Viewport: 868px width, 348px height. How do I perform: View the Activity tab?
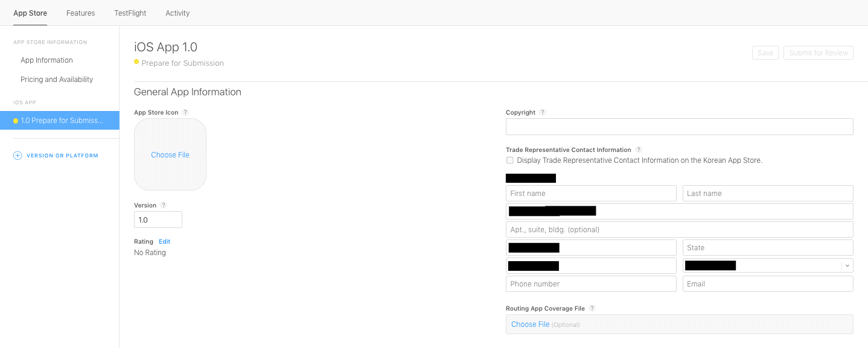point(177,13)
